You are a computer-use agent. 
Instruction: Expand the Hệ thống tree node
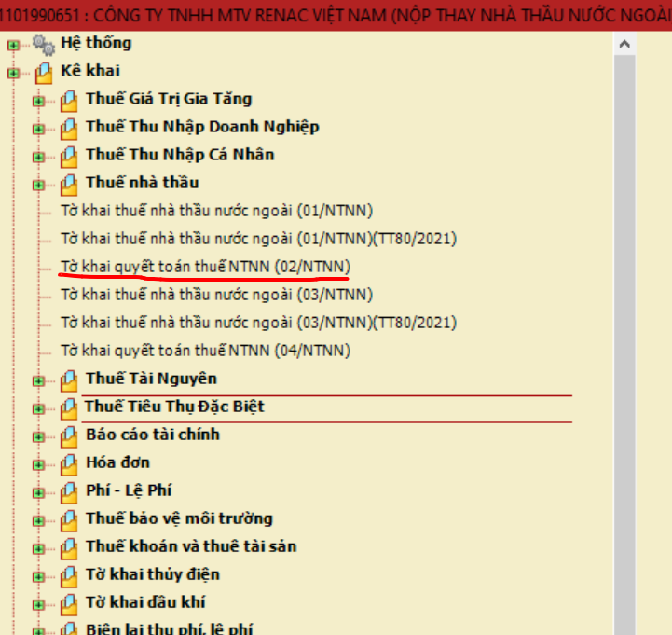[13, 45]
